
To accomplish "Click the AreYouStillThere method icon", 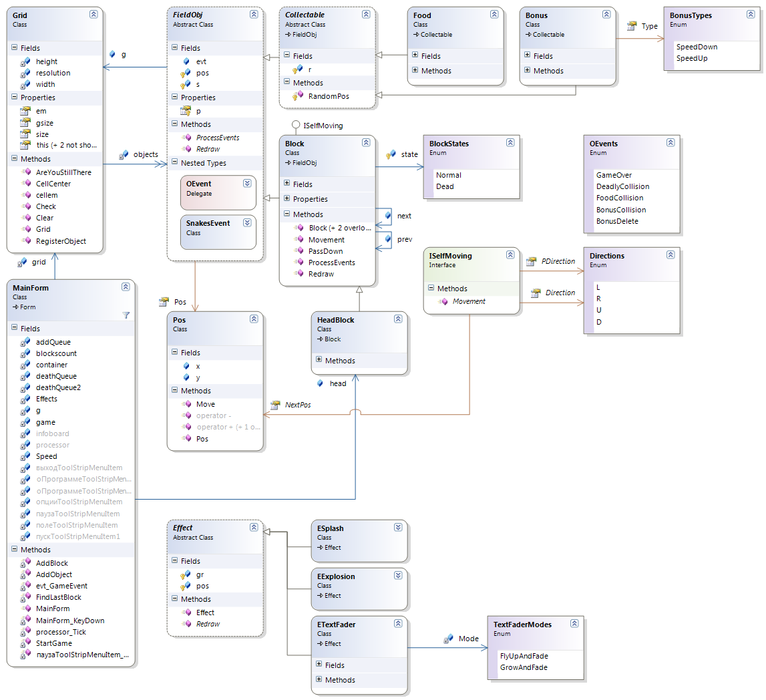I will pos(27,172).
